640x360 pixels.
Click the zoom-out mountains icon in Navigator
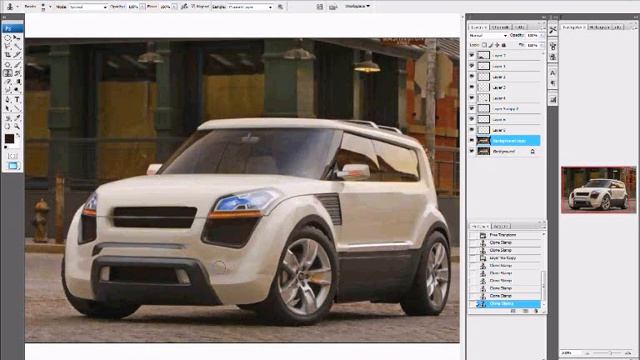point(588,352)
